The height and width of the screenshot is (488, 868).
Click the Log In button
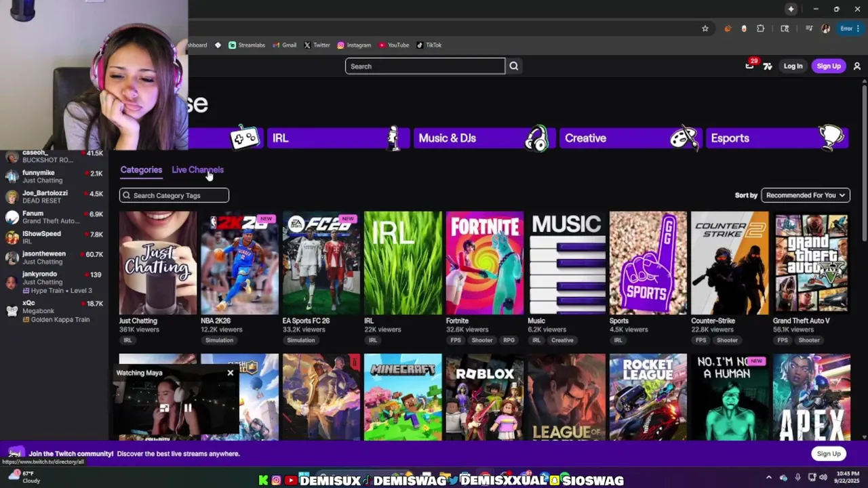(793, 66)
